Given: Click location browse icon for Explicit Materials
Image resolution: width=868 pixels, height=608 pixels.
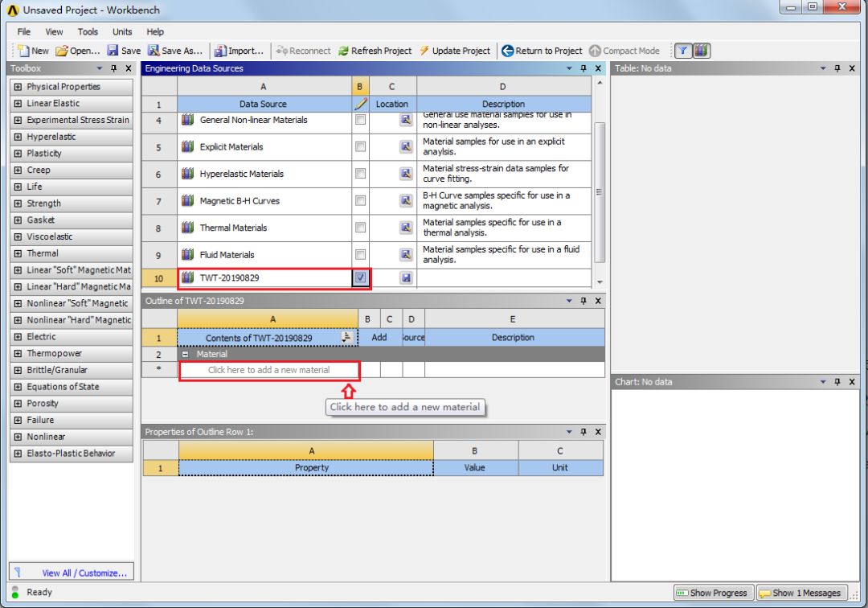Looking at the screenshot, I should (x=406, y=146).
